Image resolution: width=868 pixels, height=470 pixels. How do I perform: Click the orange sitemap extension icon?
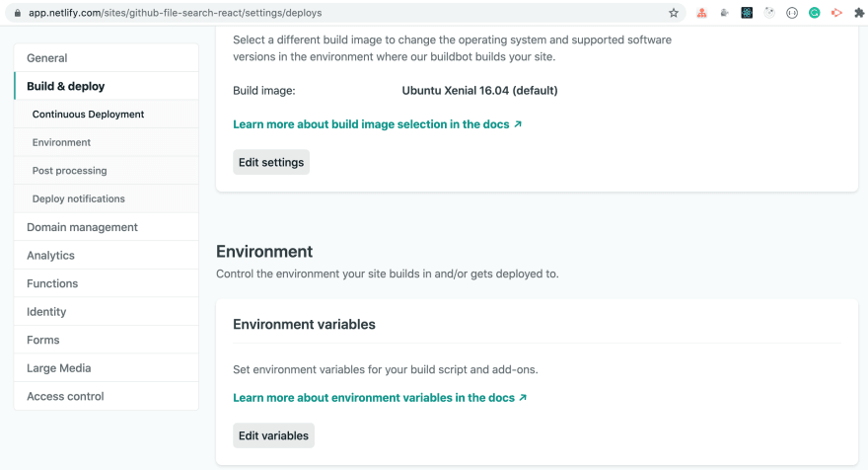[702, 13]
